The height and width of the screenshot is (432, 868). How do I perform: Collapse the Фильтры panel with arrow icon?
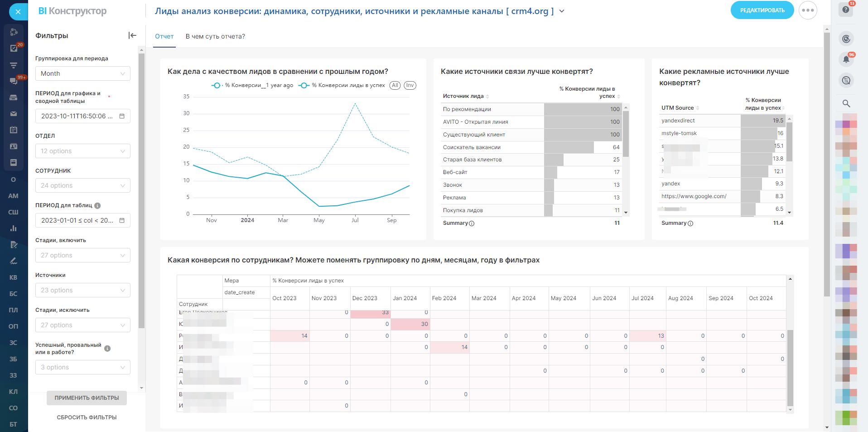click(x=132, y=35)
